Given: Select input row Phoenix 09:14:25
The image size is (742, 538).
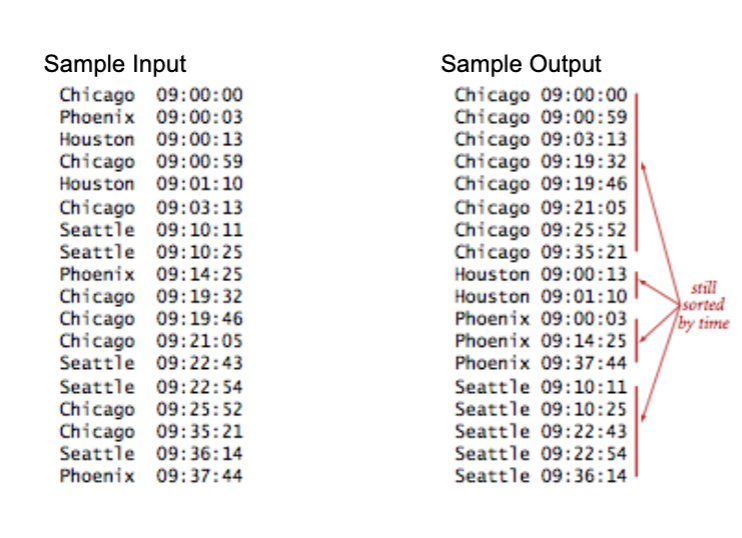Looking at the screenshot, I should [x=151, y=274].
